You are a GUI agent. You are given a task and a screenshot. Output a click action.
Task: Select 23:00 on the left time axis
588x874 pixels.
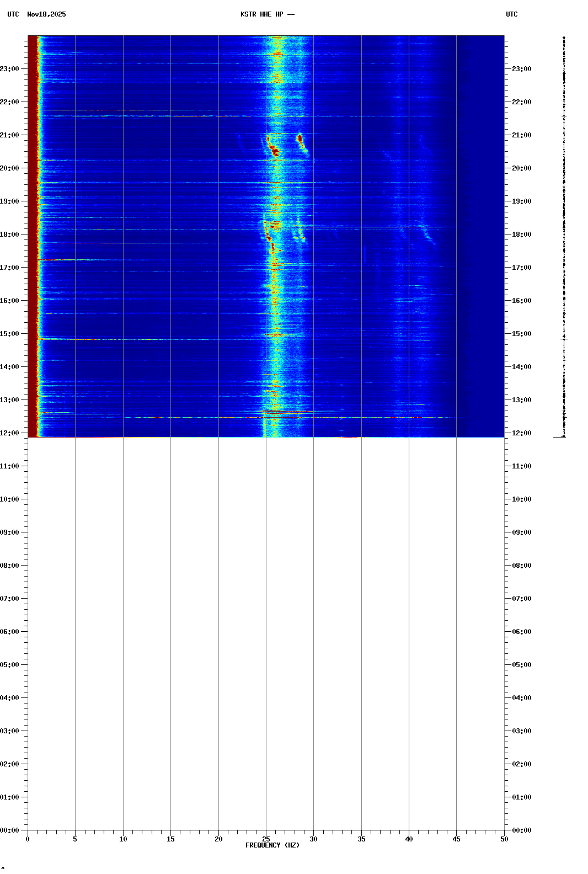coord(9,69)
